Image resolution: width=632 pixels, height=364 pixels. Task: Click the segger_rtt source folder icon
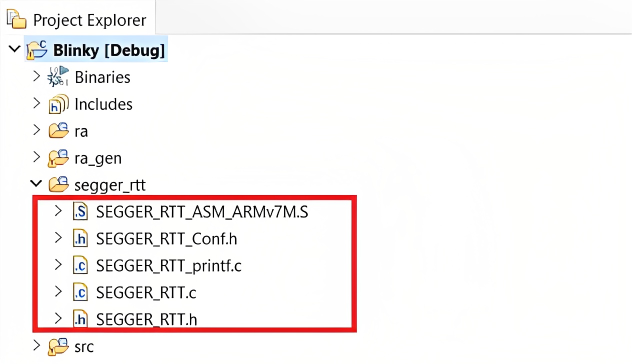(58, 184)
